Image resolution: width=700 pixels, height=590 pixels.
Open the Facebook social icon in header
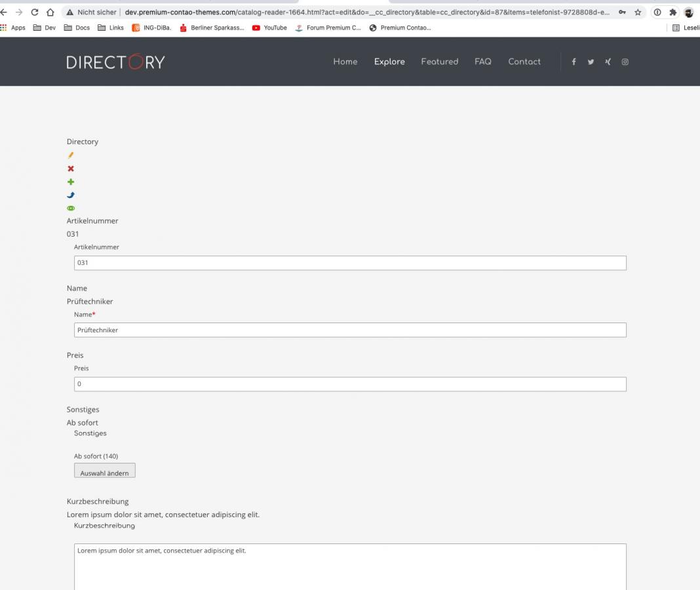[574, 62]
